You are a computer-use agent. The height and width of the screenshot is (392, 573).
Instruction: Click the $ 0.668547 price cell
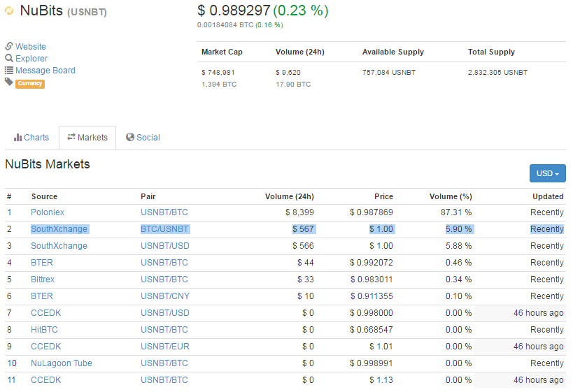point(372,330)
